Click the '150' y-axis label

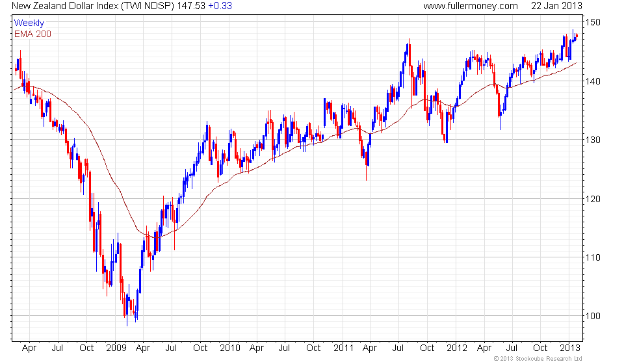coord(593,22)
